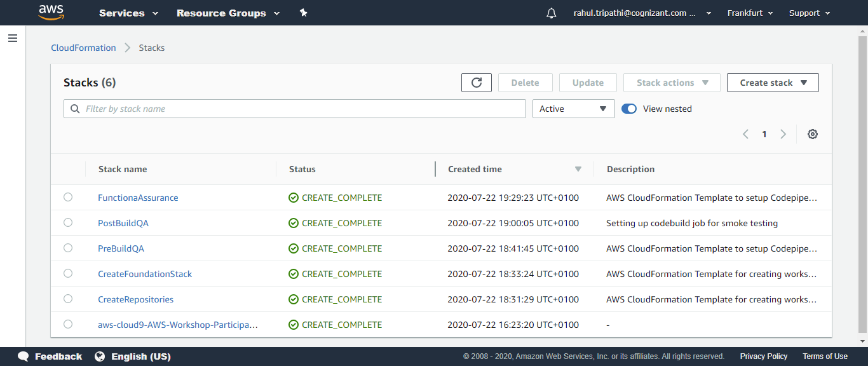Select the CreateFoundationStack radio button
Viewport: 868px width, 366px height.
click(68, 273)
